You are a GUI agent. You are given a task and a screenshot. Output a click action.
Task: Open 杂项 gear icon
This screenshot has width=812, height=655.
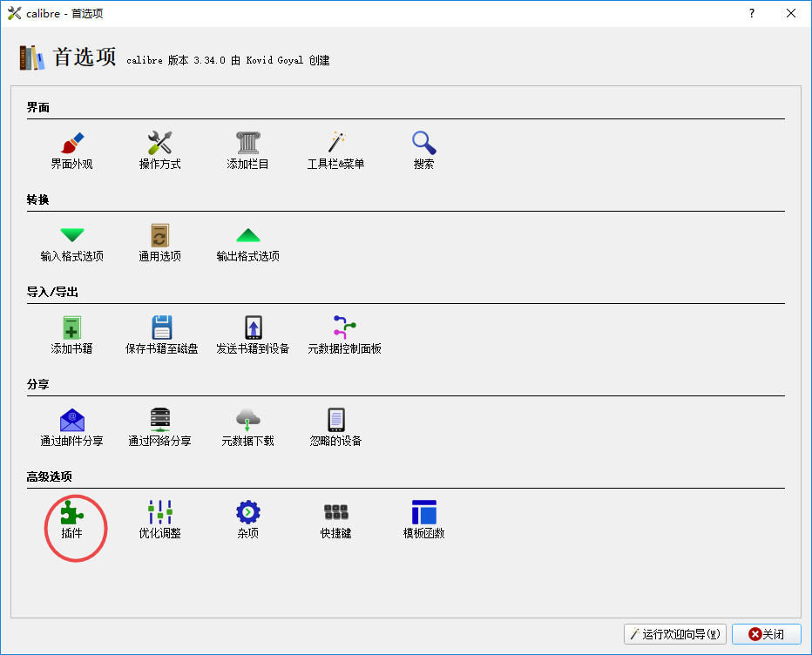pyautogui.click(x=248, y=512)
